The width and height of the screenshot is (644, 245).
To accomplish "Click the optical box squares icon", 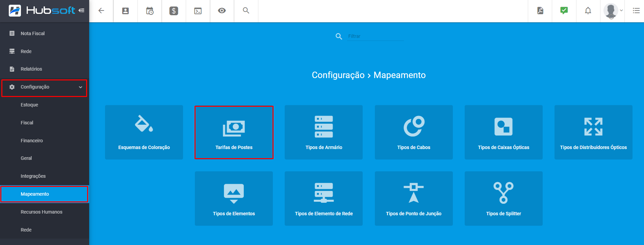I will 504,126.
